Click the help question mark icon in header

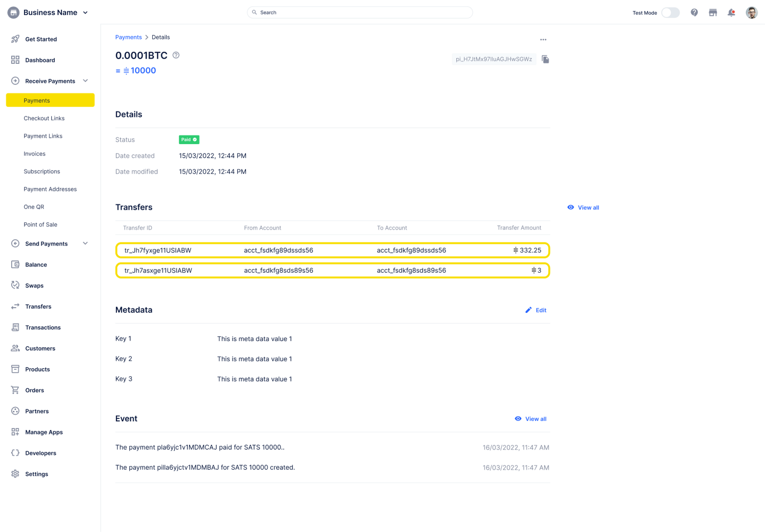694,13
